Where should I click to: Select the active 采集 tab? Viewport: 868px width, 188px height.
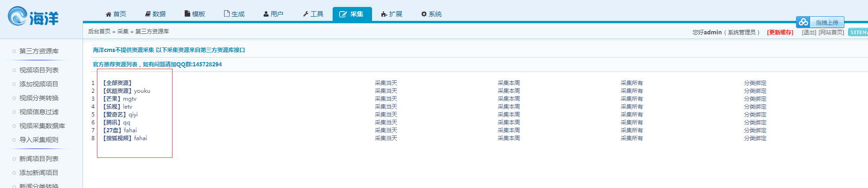tap(352, 14)
